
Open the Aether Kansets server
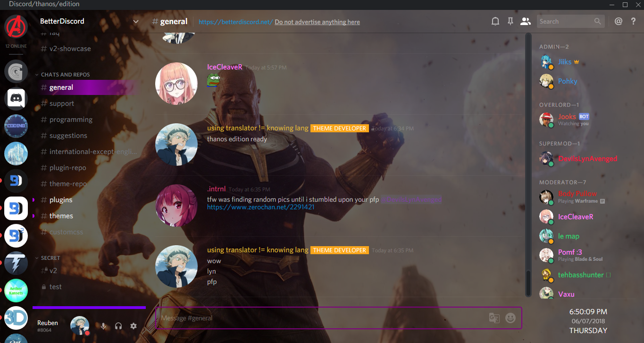16,291
